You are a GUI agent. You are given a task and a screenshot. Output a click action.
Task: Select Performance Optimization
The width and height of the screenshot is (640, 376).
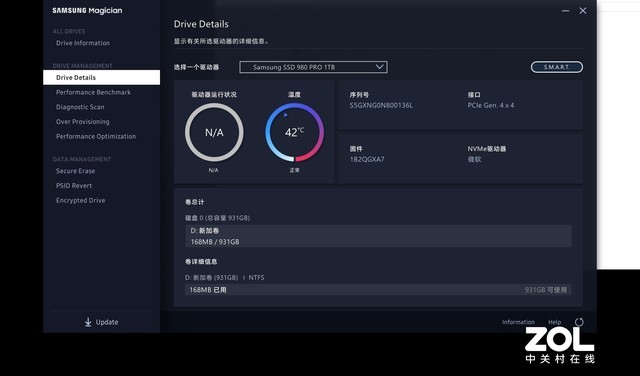click(96, 136)
